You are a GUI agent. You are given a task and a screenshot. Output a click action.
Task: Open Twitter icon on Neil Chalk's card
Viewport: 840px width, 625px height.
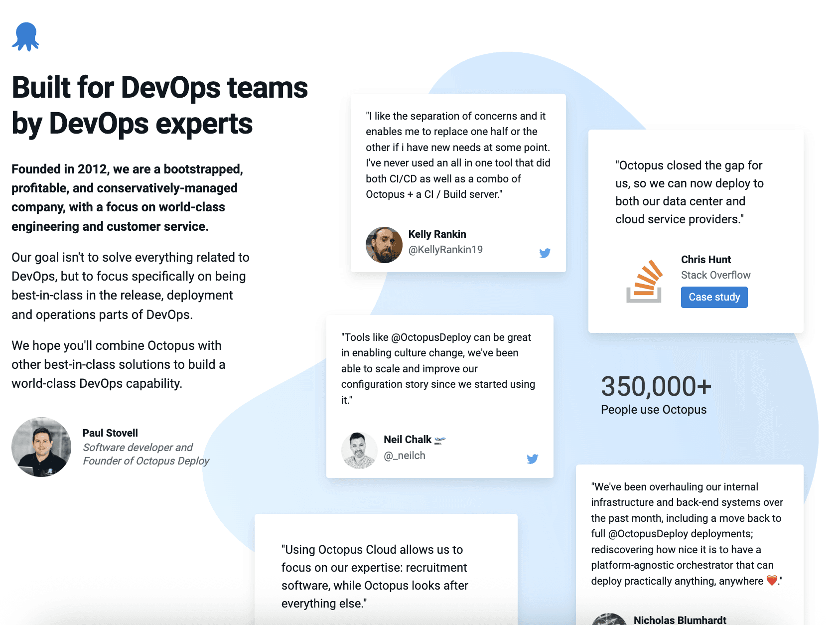point(532,459)
